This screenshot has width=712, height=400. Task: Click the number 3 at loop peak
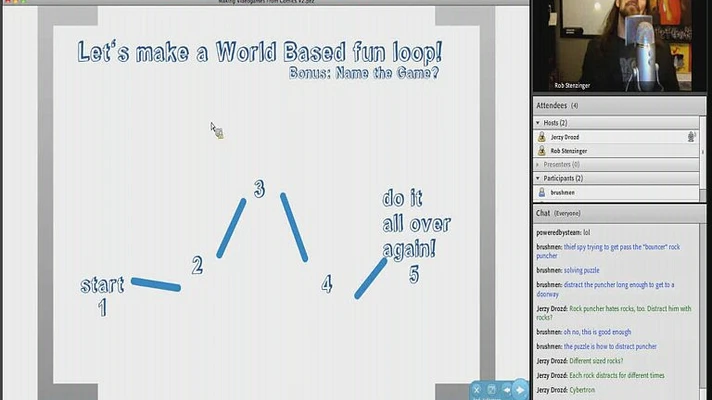pyautogui.click(x=259, y=189)
